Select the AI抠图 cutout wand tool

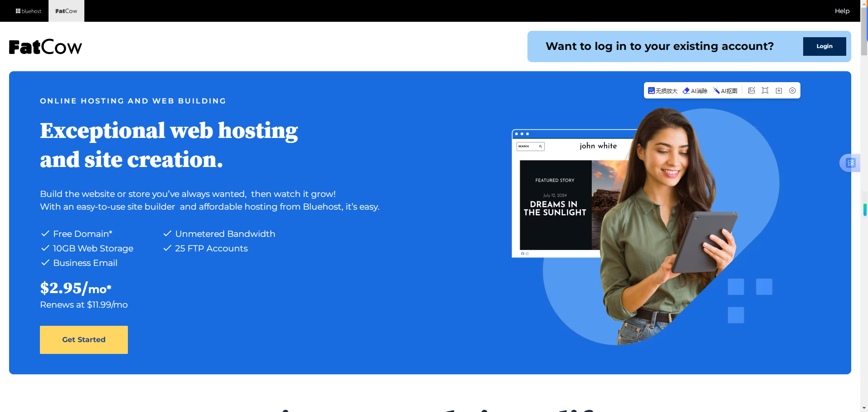coord(725,91)
